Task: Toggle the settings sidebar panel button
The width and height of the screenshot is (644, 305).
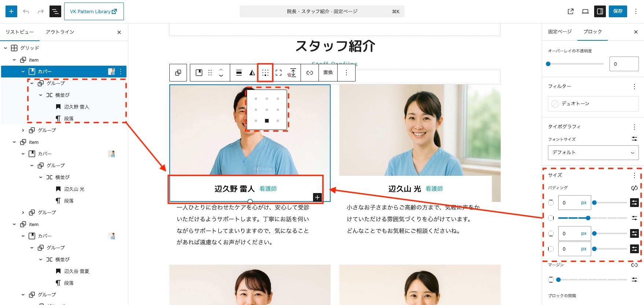Action: coord(600,11)
